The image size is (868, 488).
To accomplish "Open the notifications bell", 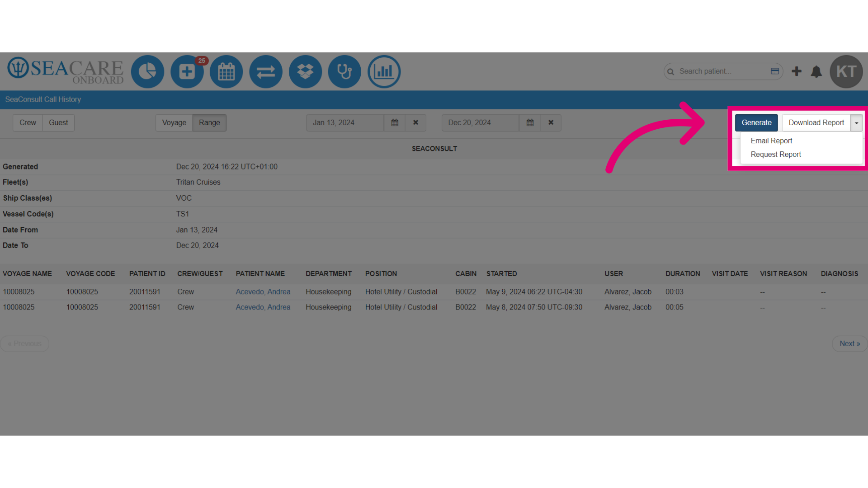I will [x=816, y=71].
